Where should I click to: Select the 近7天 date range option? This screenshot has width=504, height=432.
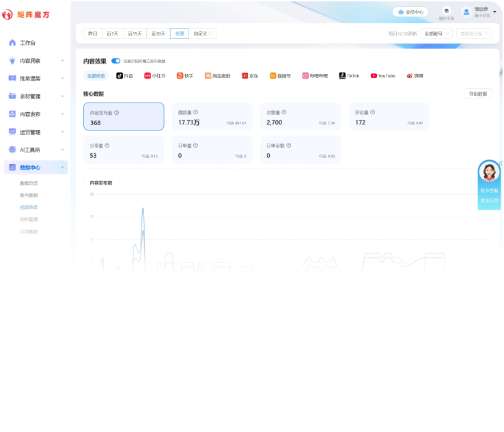pos(112,33)
